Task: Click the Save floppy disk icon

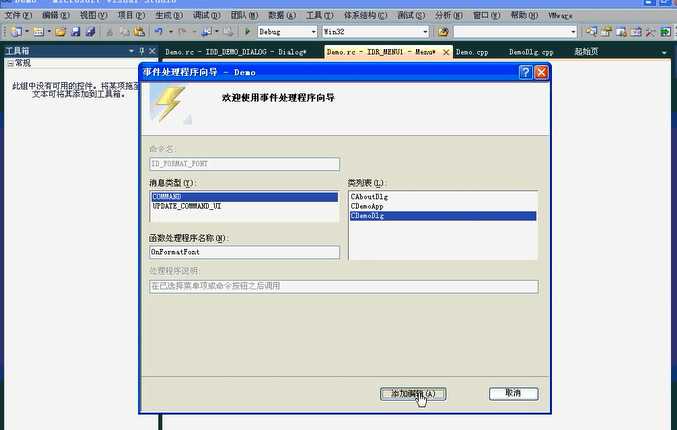Action: coord(76,32)
